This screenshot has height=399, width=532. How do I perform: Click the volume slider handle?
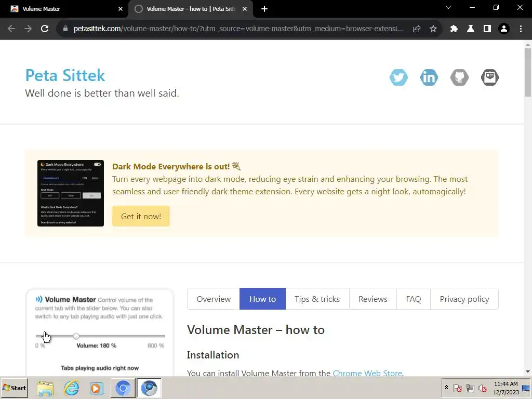click(x=76, y=336)
